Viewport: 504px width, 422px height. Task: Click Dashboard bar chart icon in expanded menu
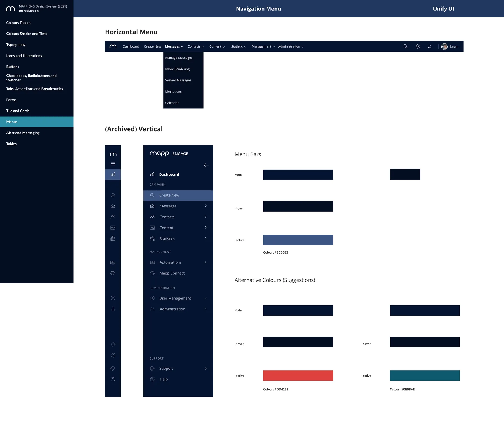[152, 174]
